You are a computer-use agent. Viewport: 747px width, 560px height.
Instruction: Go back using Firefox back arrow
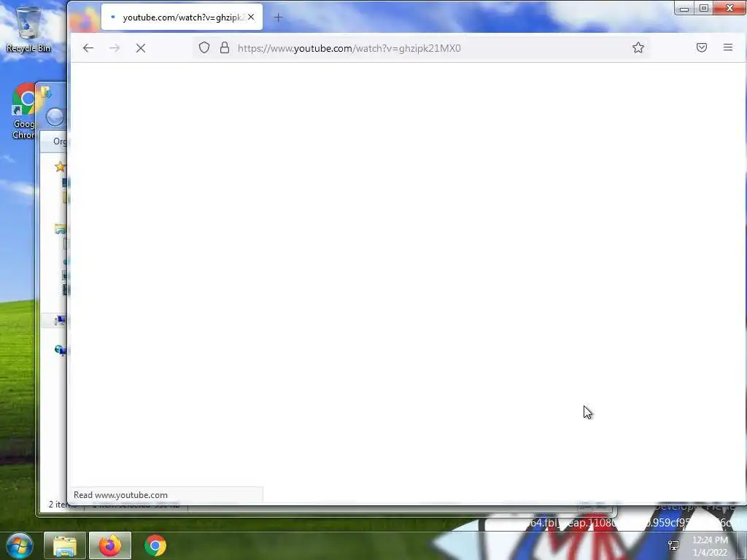[88, 48]
